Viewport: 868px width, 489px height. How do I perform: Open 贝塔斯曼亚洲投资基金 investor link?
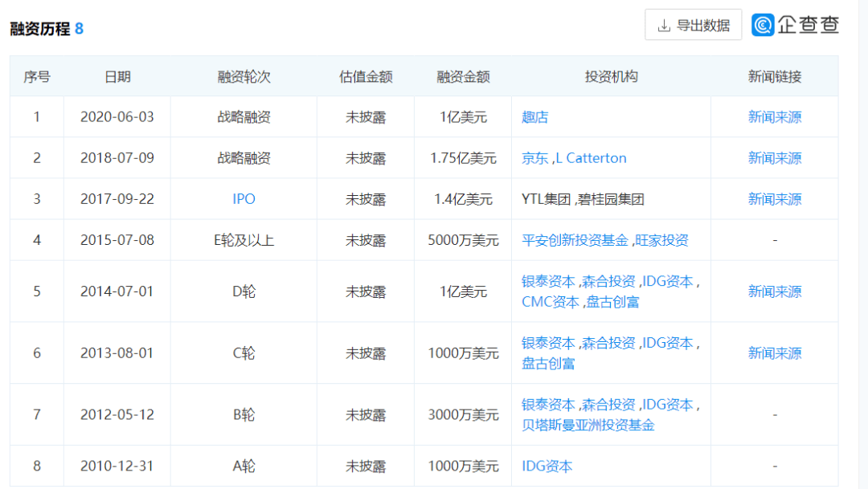pyautogui.click(x=588, y=426)
